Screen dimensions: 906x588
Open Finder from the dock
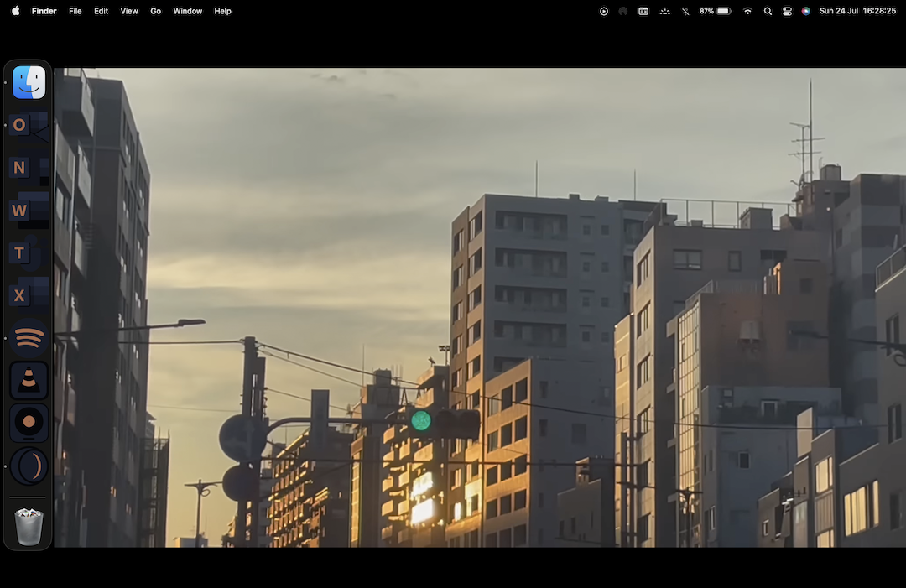29,83
